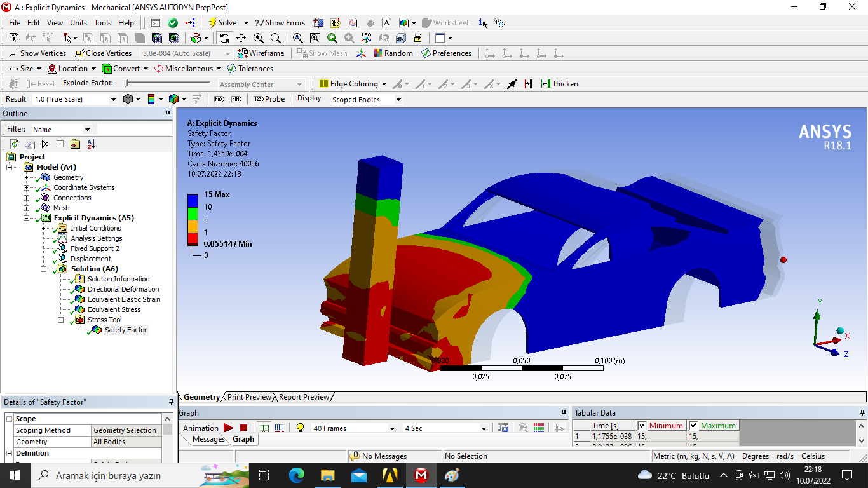Click the light bulb animation icon

point(300,428)
